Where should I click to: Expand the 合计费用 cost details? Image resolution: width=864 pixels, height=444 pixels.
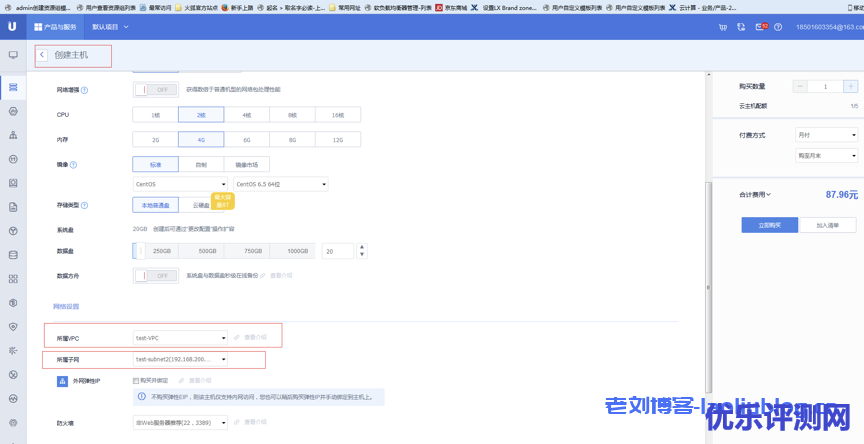755,194
